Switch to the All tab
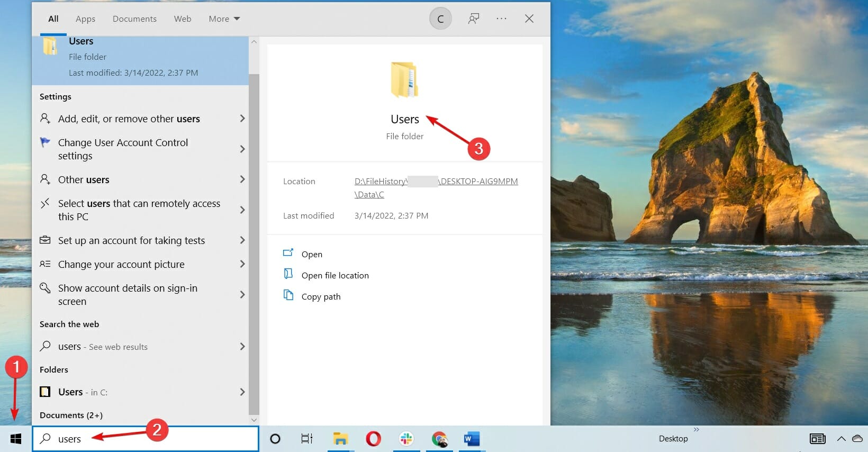868x452 pixels. [x=53, y=19]
